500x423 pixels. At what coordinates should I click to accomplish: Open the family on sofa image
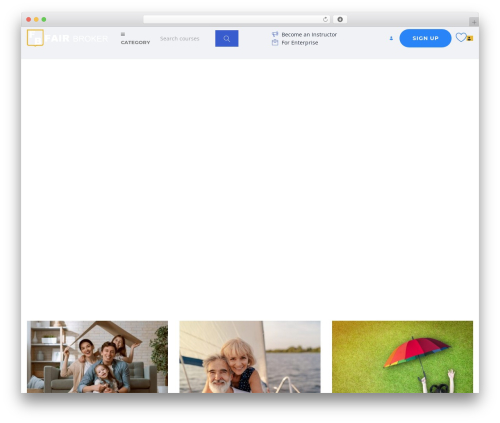[x=97, y=357]
